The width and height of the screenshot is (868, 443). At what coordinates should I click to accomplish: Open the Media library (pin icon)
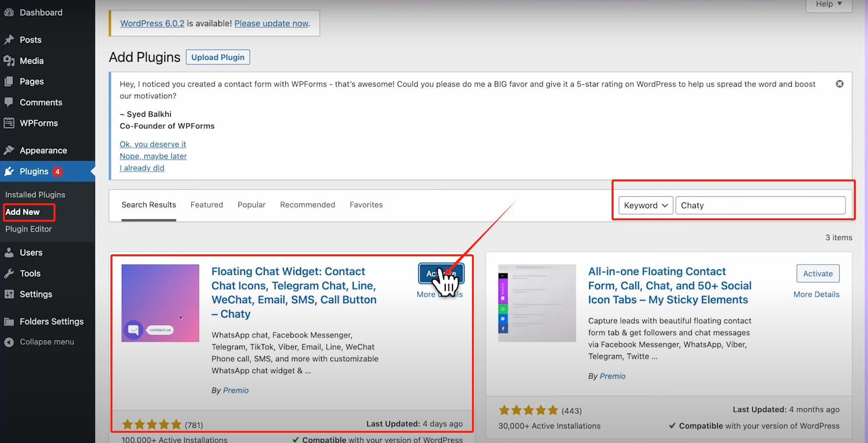click(9, 60)
